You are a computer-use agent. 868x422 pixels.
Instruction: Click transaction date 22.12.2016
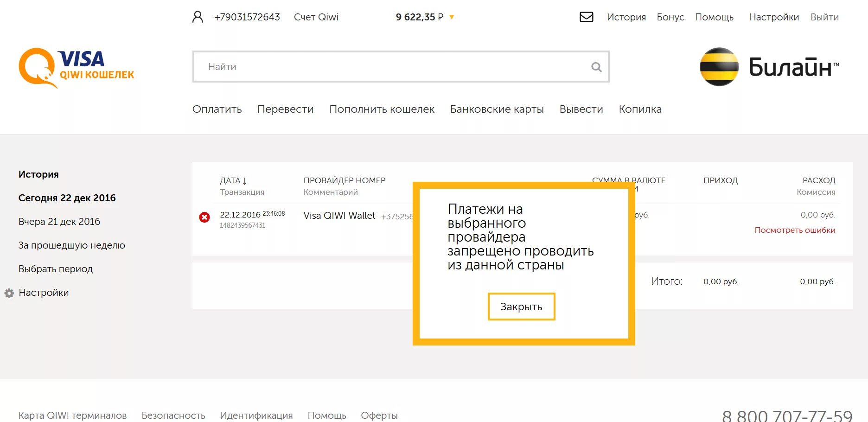240,215
